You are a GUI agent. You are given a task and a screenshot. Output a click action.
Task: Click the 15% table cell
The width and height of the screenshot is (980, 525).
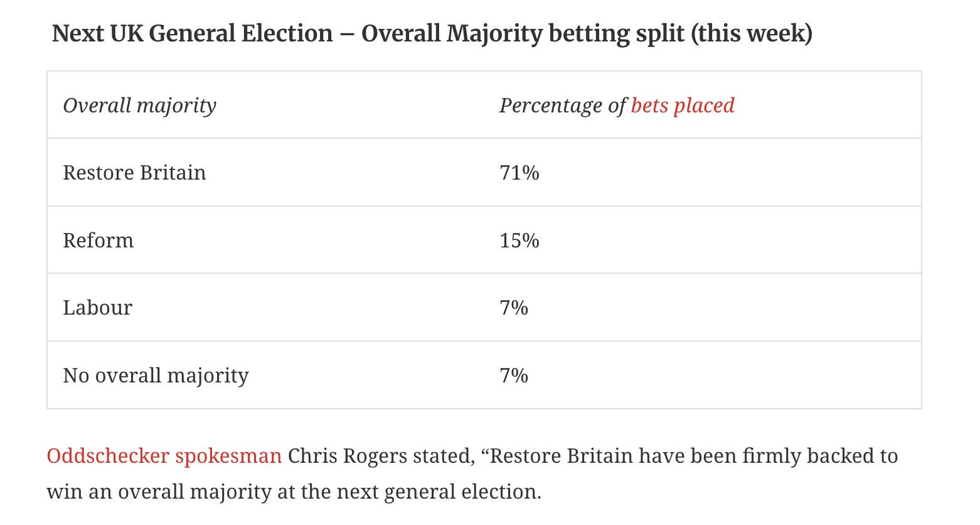(x=519, y=241)
